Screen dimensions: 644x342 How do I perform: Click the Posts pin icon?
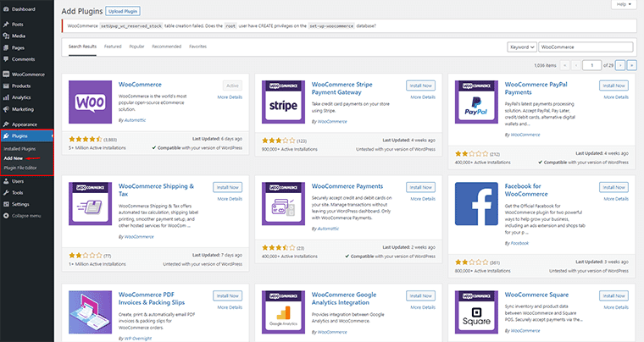(x=6, y=25)
